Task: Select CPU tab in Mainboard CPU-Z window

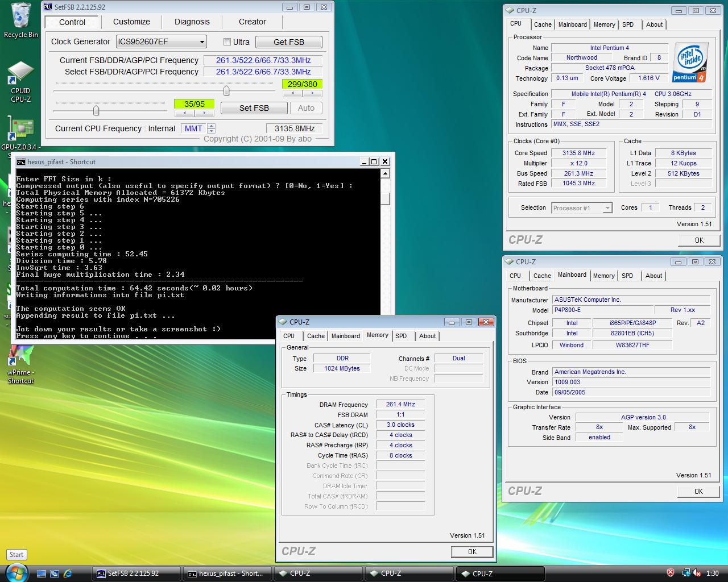Action: click(x=515, y=276)
